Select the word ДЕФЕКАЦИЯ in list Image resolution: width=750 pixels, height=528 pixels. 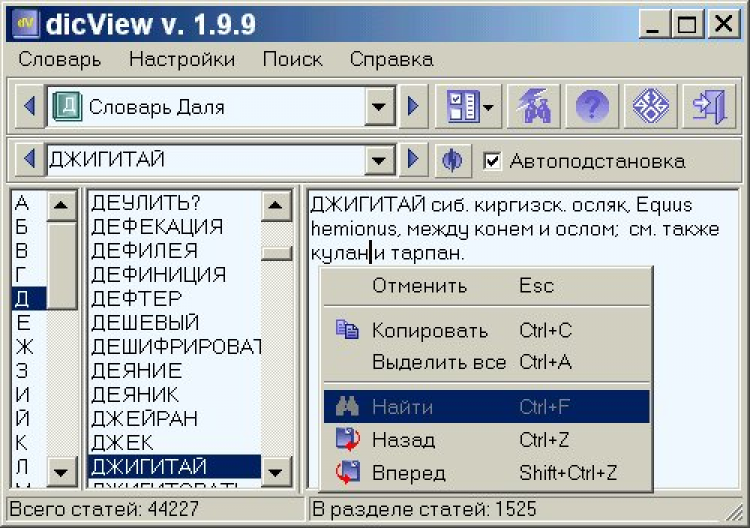(175, 227)
